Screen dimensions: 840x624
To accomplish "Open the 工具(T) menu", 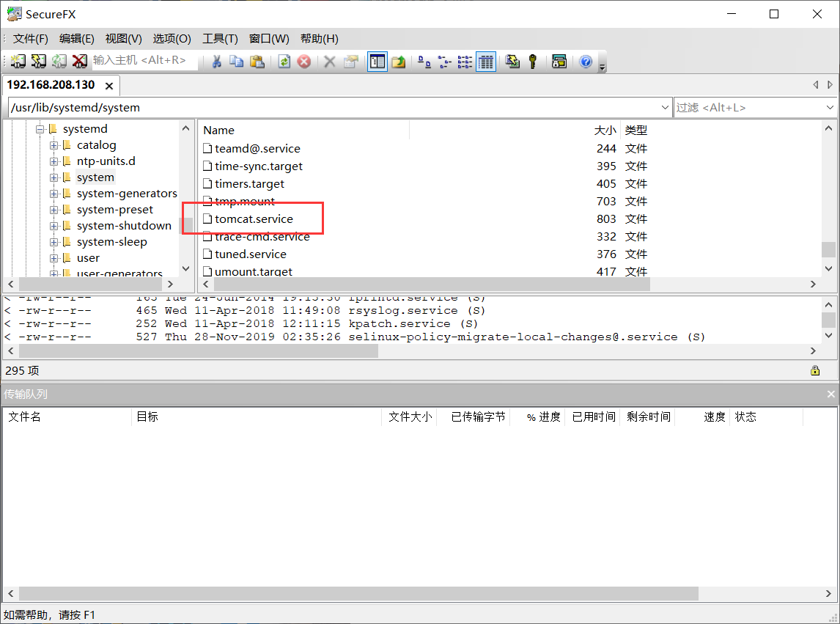I will click(220, 39).
